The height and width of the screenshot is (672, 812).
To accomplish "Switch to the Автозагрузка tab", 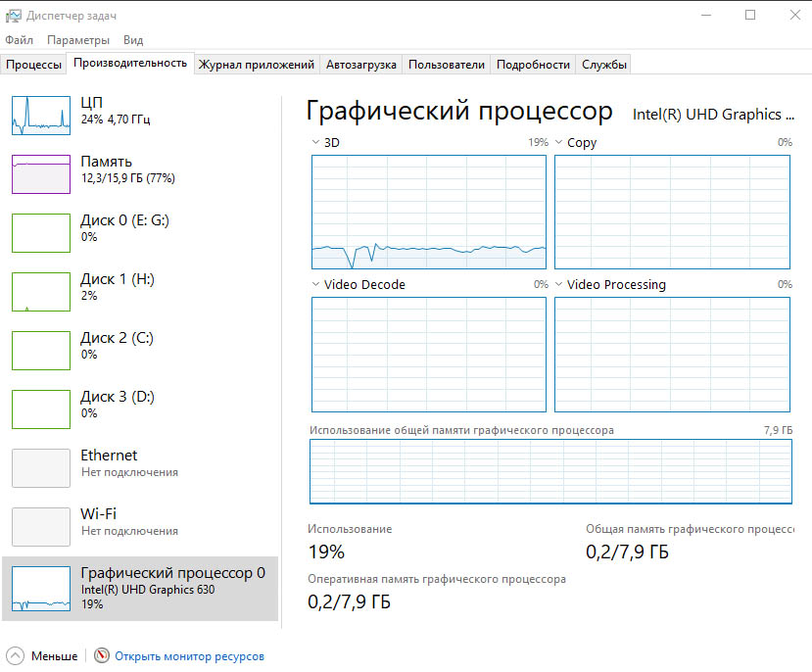I will coord(360,65).
